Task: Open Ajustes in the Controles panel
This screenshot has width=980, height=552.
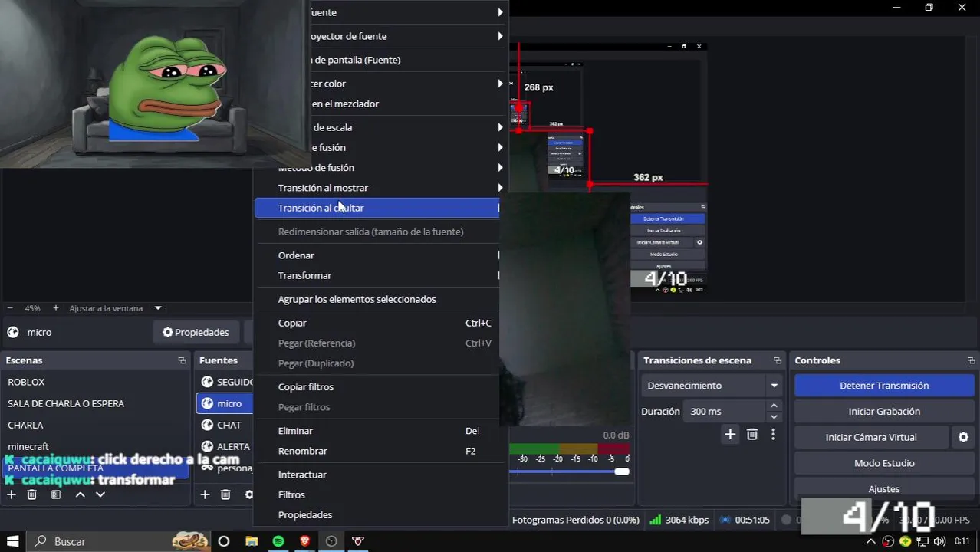Action: [884, 489]
